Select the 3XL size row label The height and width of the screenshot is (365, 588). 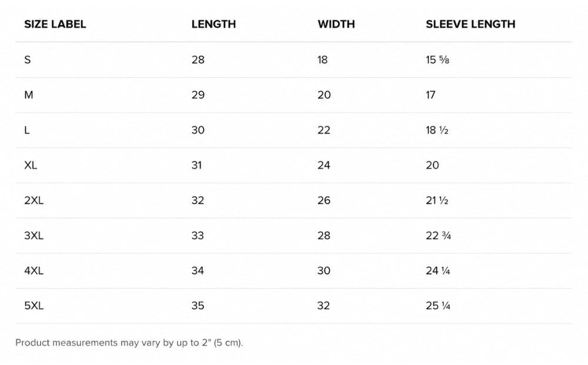(34, 236)
